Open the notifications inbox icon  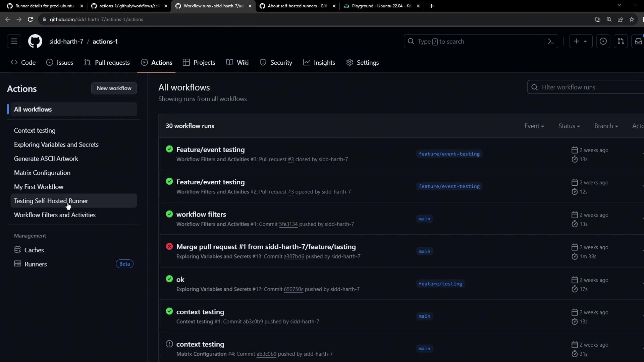(638, 41)
